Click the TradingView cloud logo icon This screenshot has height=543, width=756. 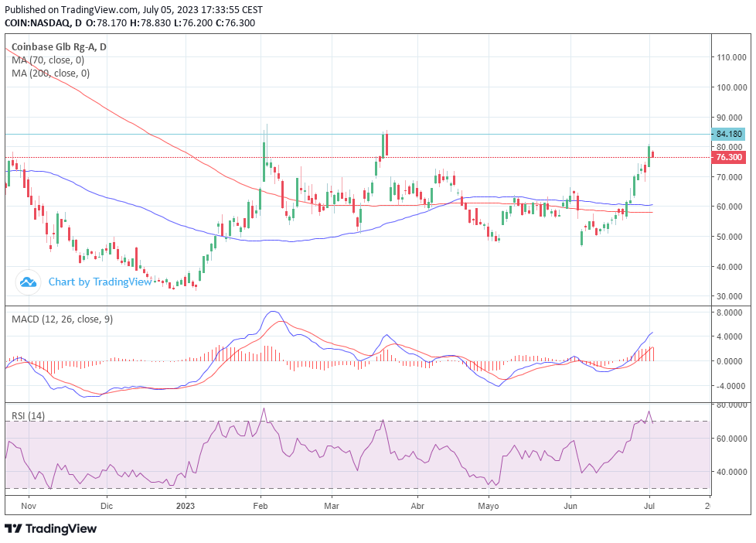coord(28,282)
